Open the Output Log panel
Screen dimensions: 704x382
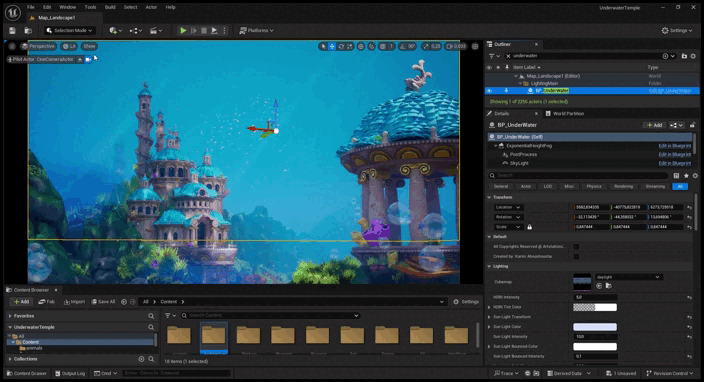(70, 373)
